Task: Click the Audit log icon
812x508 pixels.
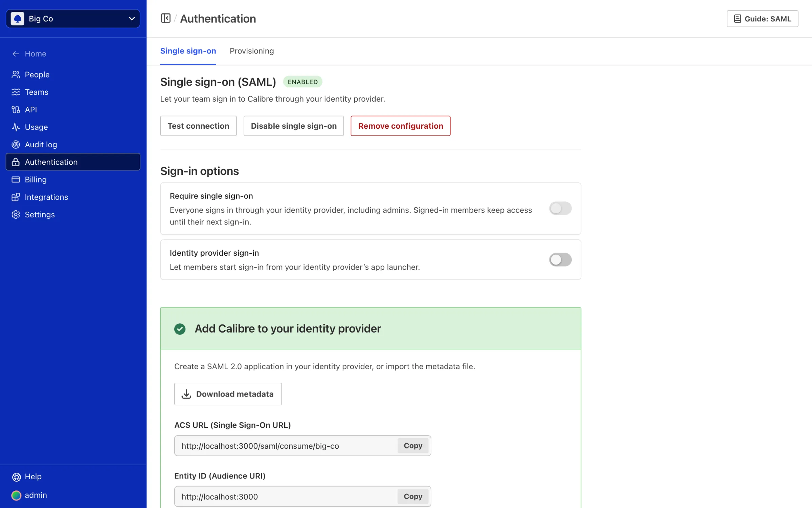Action: coord(16,145)
